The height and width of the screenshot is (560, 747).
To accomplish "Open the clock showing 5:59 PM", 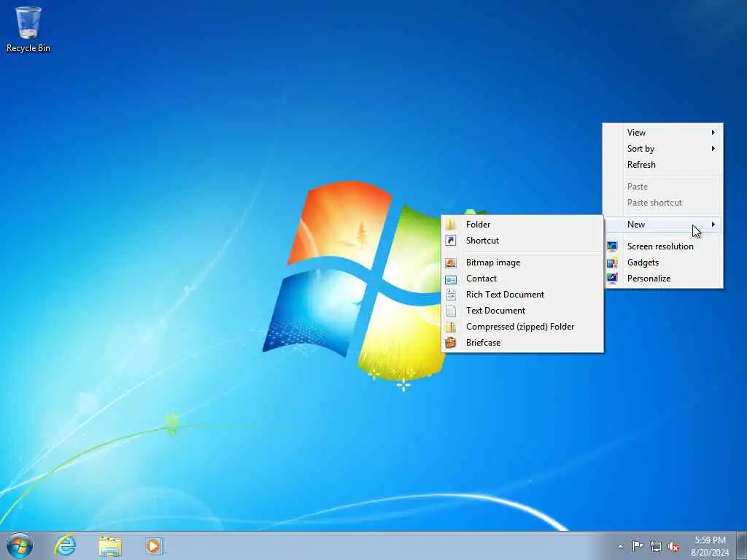I will point(710,540).
